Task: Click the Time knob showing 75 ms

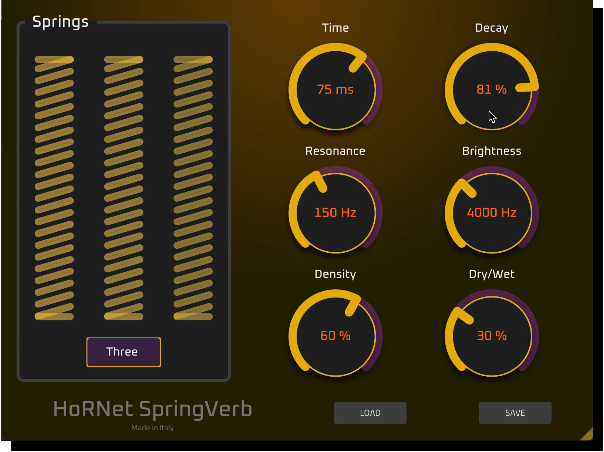Action: tap(335, 89)
